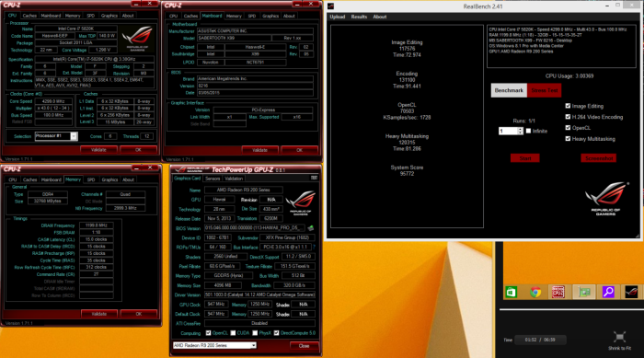Switch to the Validation tab in GPU-Z
644x358 pixels.
[234, 179]
